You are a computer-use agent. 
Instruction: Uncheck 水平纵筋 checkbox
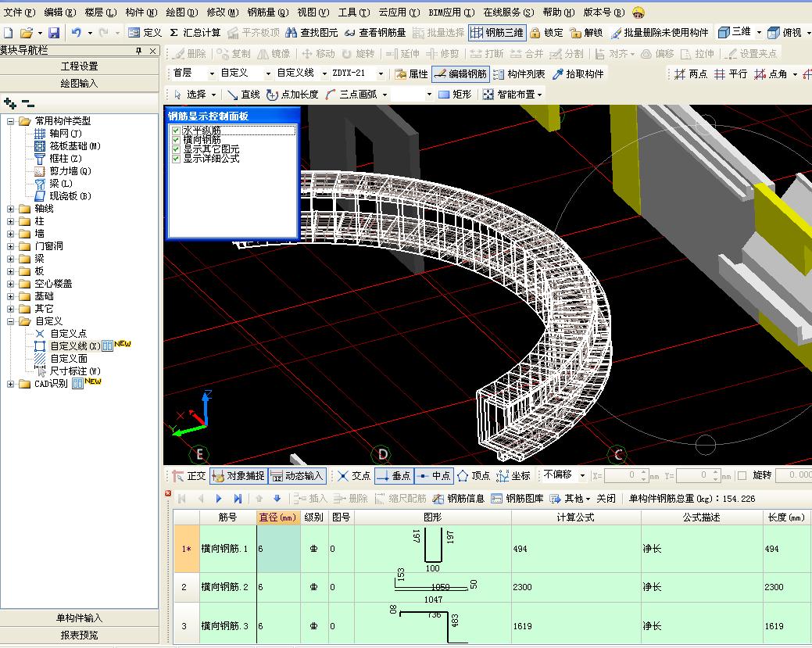pyautogui.click(x=176, y=131)
